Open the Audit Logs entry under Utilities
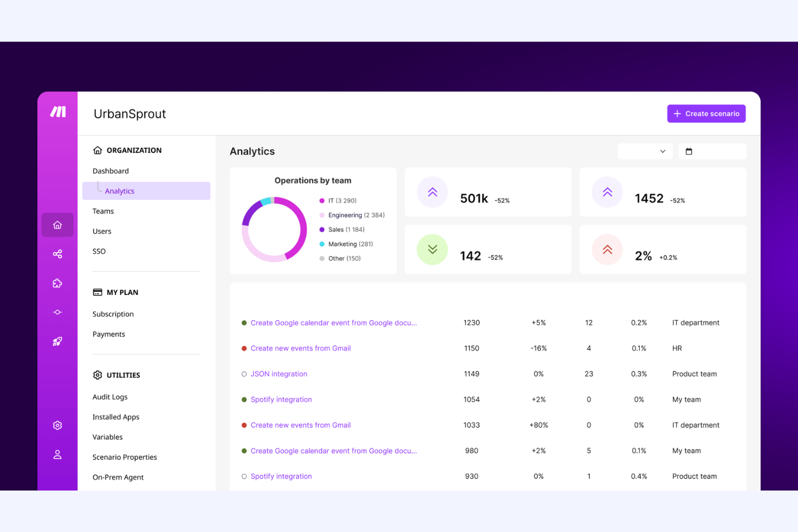 coord(110,397)
